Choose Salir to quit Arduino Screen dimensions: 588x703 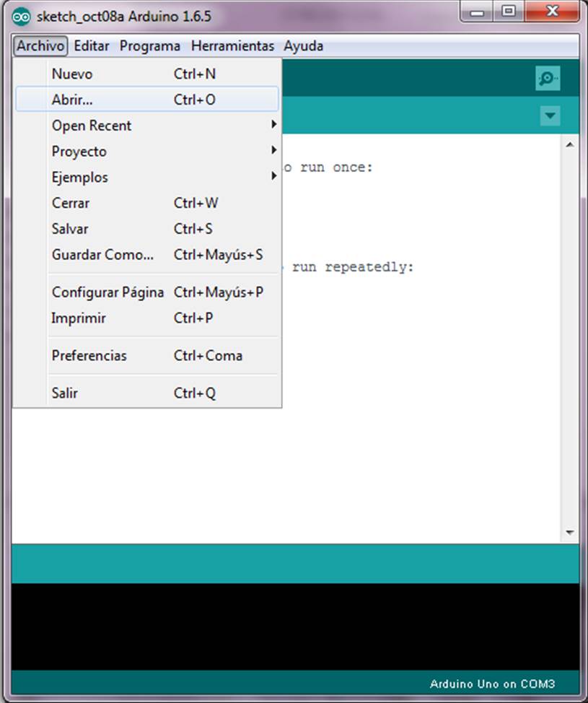click(x=147, y=393)
